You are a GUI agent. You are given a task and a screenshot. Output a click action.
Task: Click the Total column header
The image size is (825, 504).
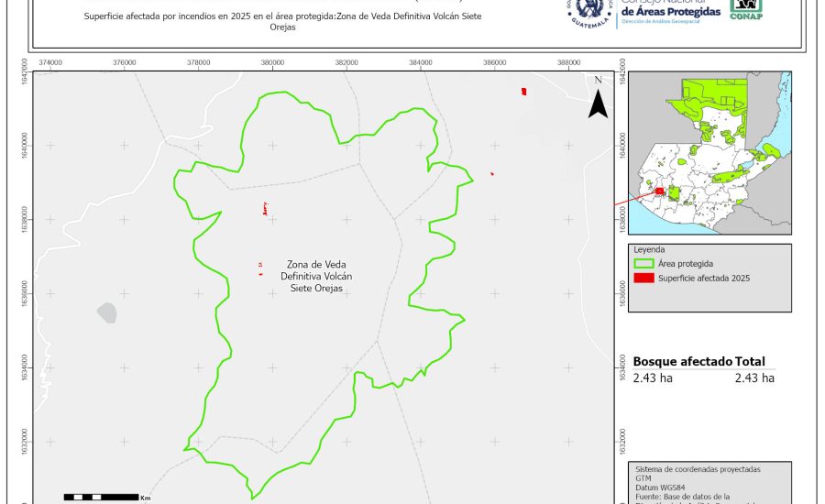pos(750,362)
